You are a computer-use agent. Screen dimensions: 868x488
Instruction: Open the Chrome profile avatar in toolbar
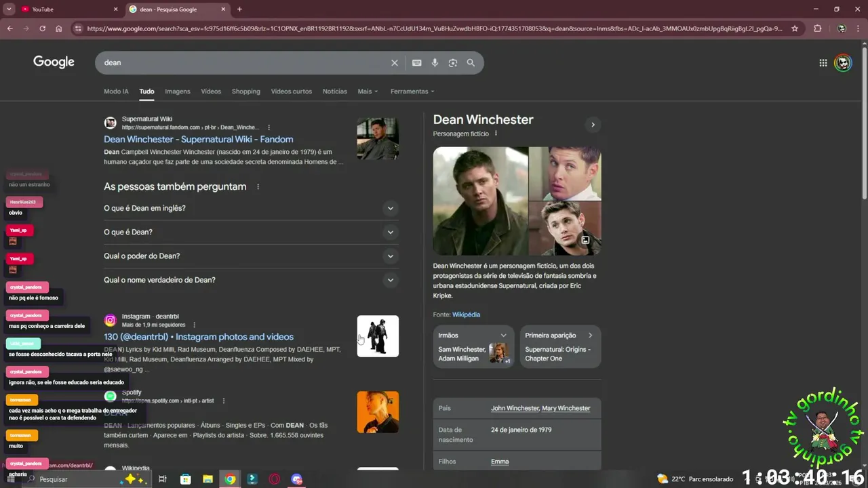click(x=842, y=28)
